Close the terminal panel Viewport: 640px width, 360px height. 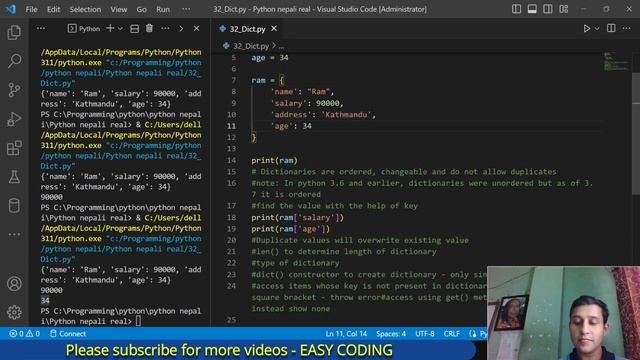(196, 29)
